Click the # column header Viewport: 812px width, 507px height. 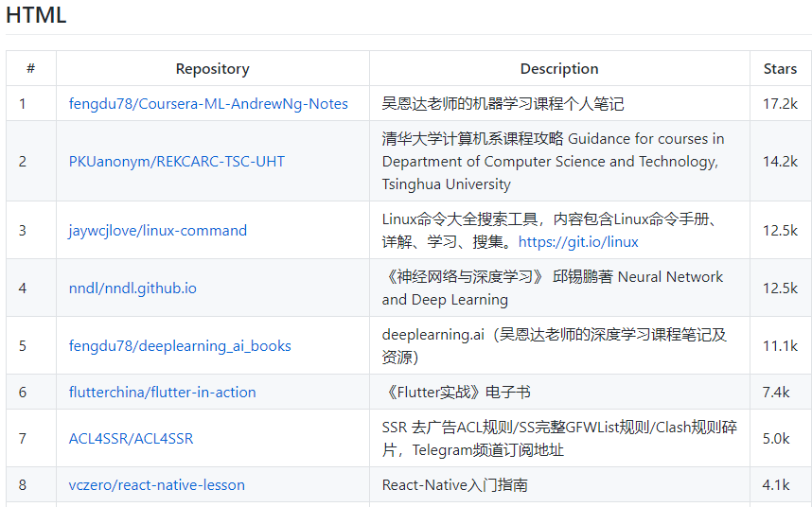(31, 68)
